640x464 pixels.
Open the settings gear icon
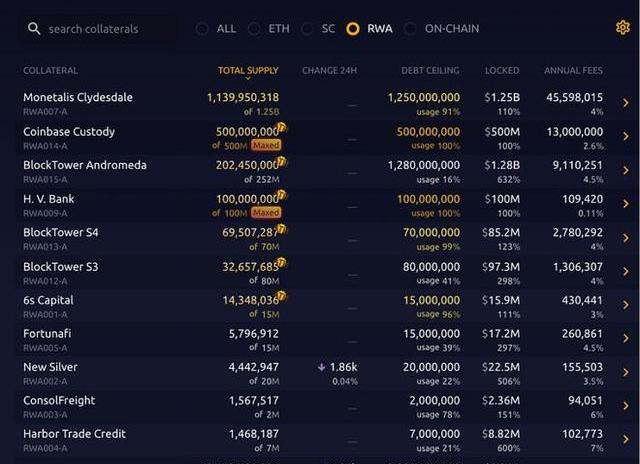[623, 28]
